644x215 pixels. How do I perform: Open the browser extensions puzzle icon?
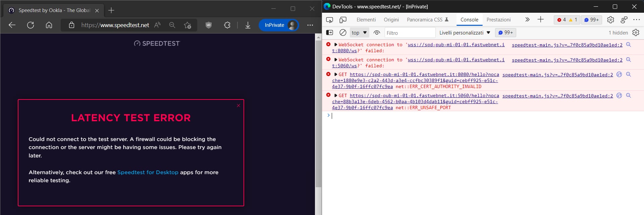tap(227, 25)
